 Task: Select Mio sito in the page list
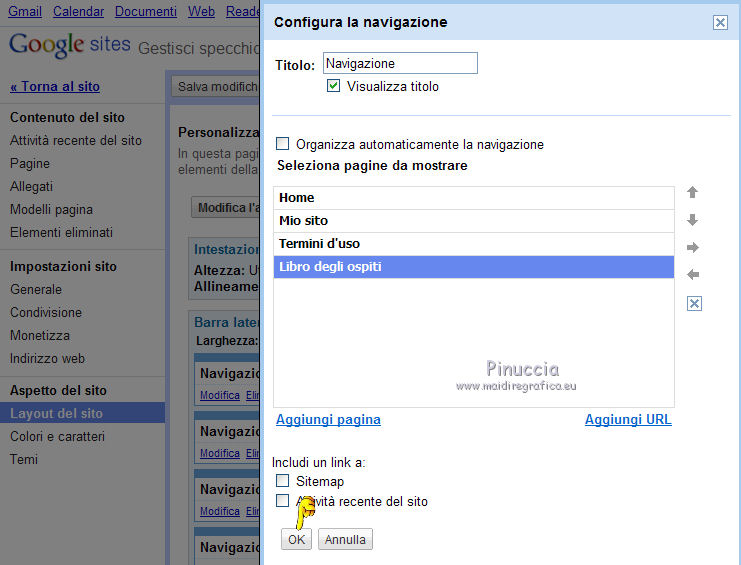tap(473, 221)
